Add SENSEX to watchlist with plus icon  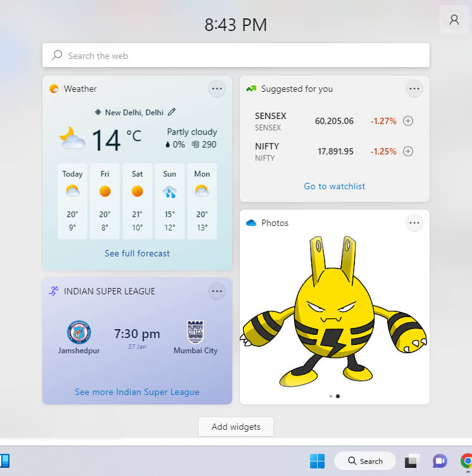(408, 121)
